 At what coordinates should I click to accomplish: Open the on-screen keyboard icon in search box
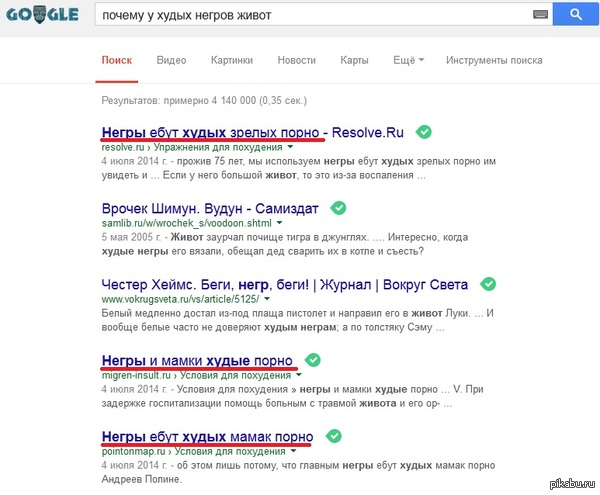(x=540, y=15)
